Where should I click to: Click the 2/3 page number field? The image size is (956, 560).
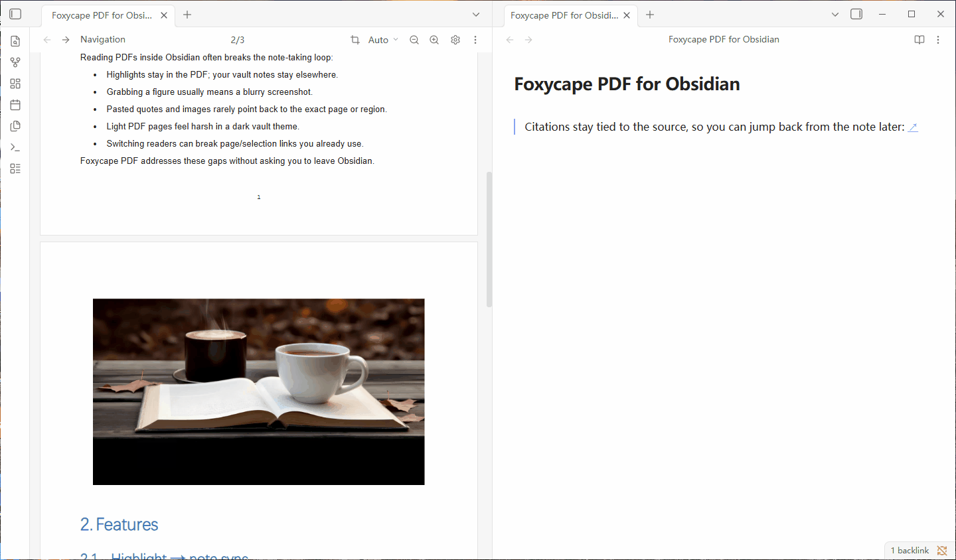coord(238,40)
